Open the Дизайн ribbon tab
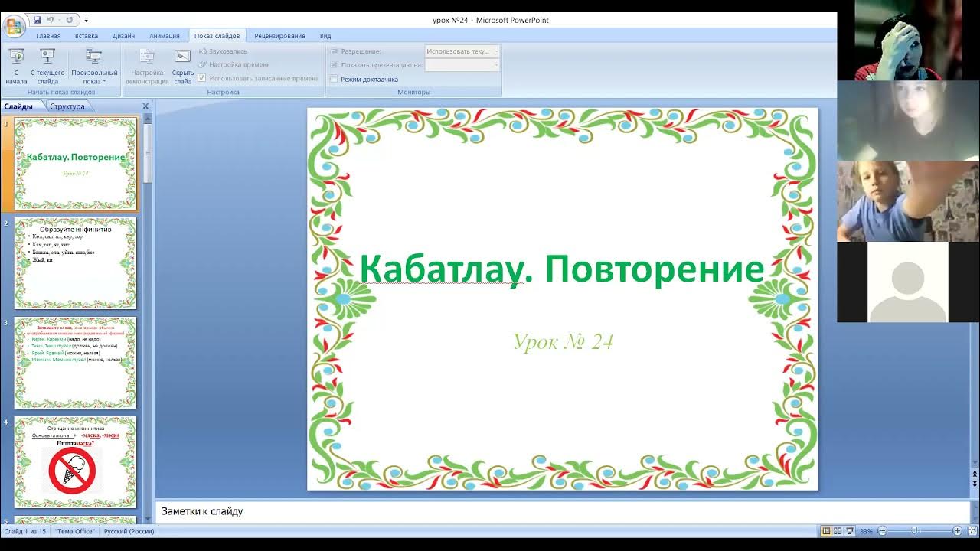Screen dimensions: 980x551 [x=123, y=36]
